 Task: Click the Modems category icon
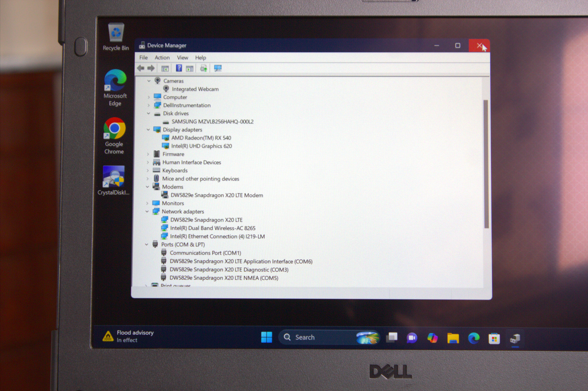click(x=156, y=187)
